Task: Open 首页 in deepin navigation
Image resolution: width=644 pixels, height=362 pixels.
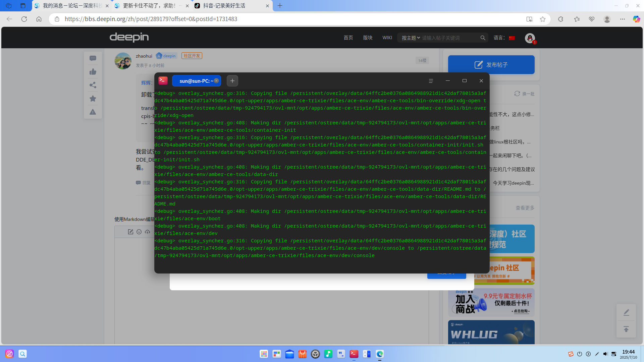Action: 348,38
